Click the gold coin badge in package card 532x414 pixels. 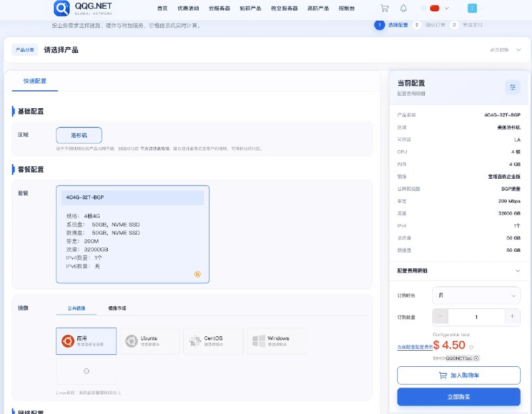pos(198,274)
